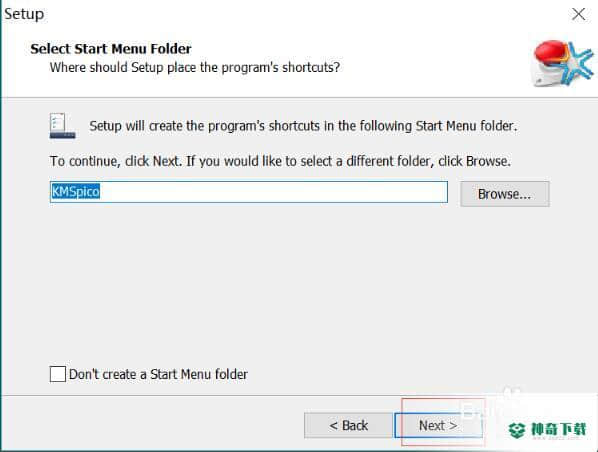The image size is (598, 452).
Task: Click the "Where should Setup place" subtitle
Action: point(195,68)
